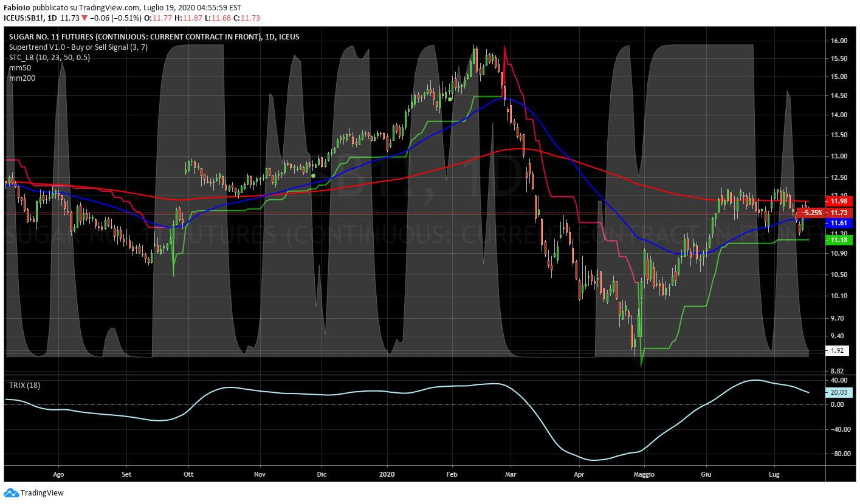Viewport: 860px width, 504px height.
Task: Click the 13.00 price axis label
Action: 839,156
